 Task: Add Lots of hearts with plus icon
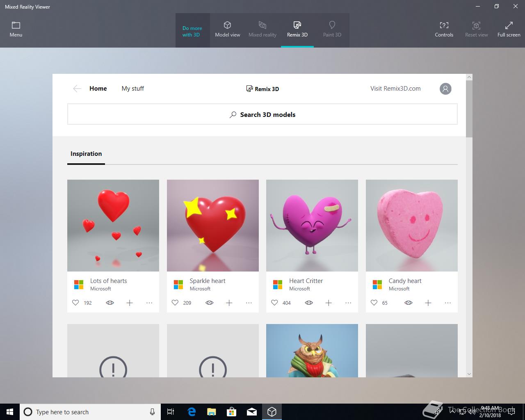130,303
